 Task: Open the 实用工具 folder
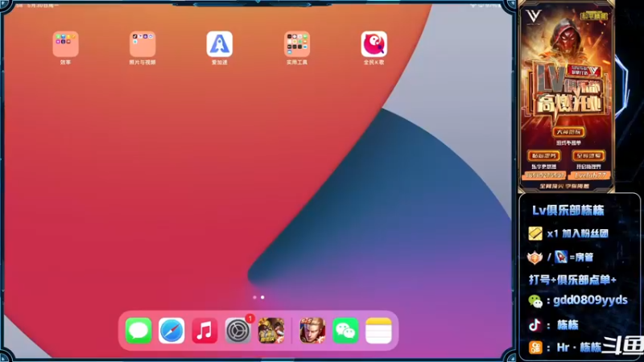pos(297,44)
